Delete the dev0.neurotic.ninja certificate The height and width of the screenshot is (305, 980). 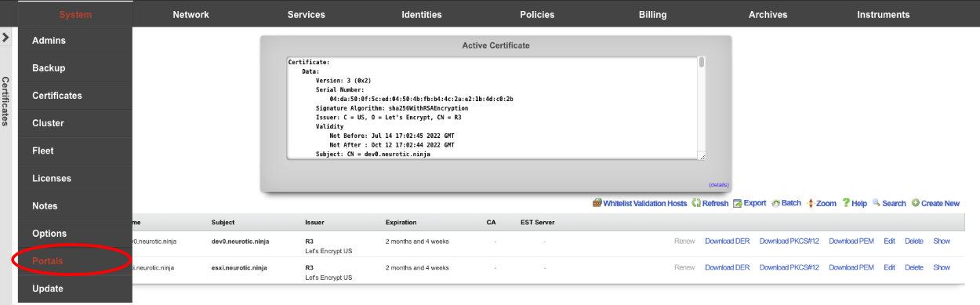point(914,241)
